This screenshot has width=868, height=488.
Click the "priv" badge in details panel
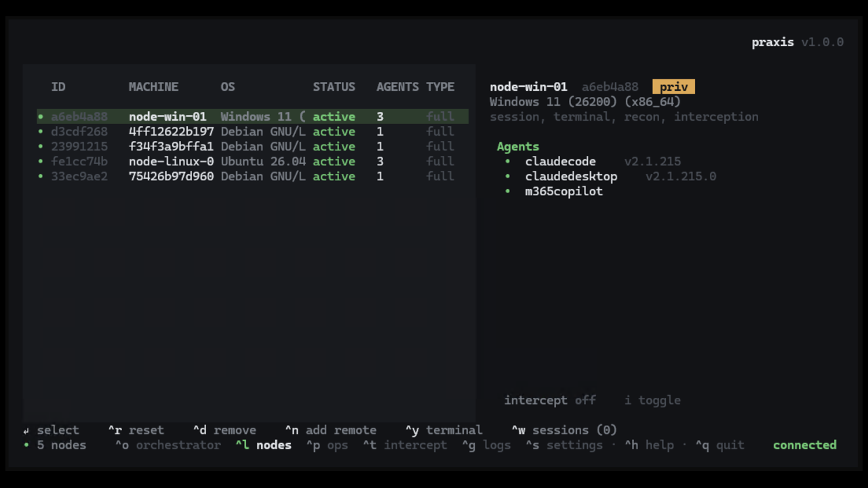[x=674, y=87]
